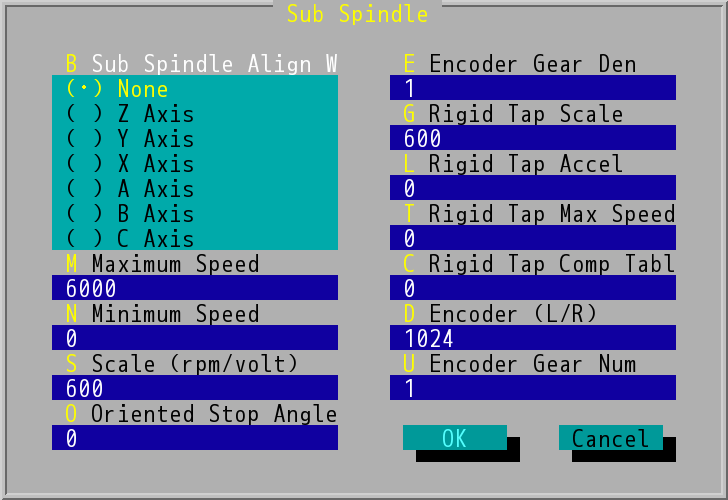Focus the Rigid Tap Accel field
Screen dimensions: 728x500
[x=533, y=188]
